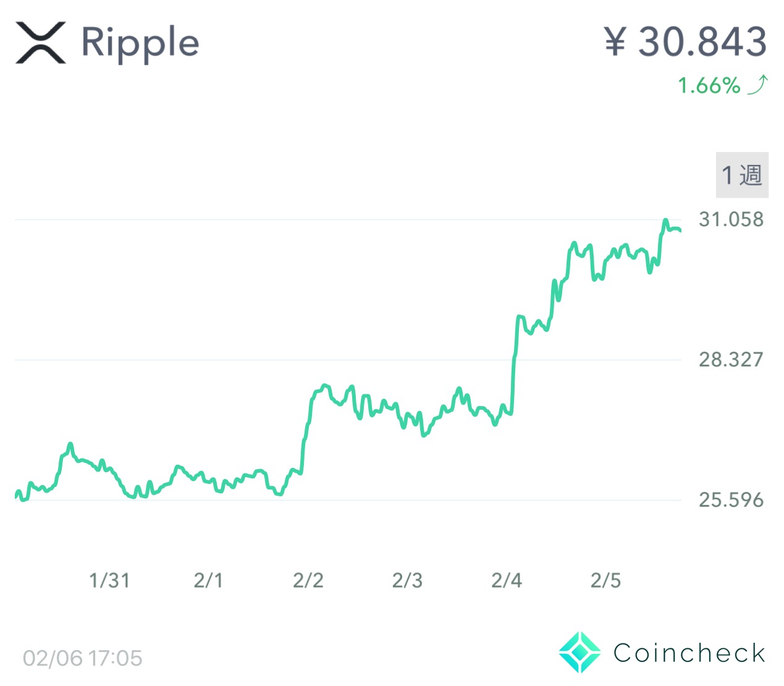
Task: Click the green upward trend arrow
Action: 758,85
